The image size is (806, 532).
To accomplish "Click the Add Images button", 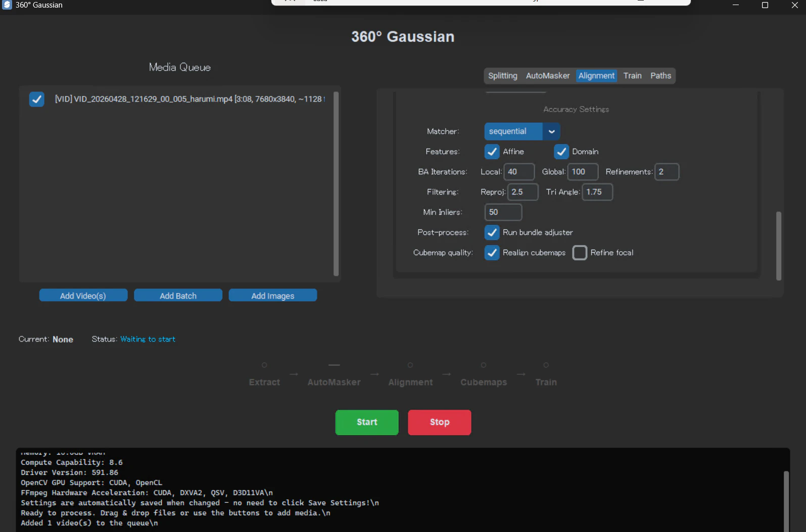I will coord(273,296).
